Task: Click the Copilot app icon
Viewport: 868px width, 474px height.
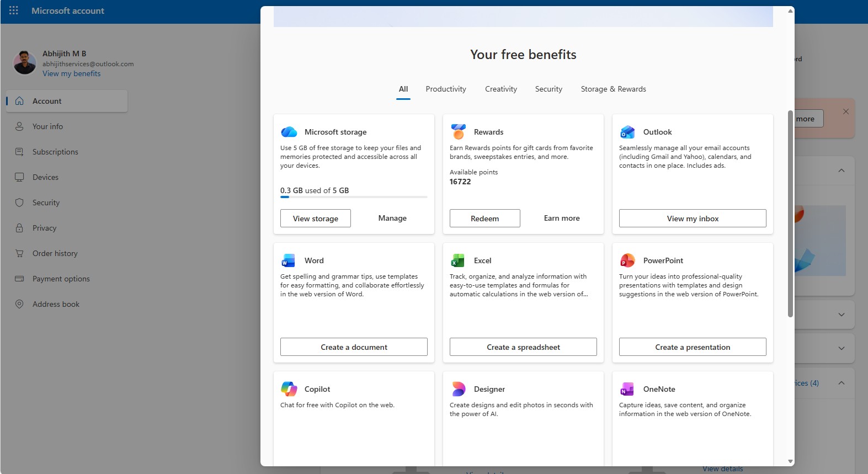Action: coord(289,389)
